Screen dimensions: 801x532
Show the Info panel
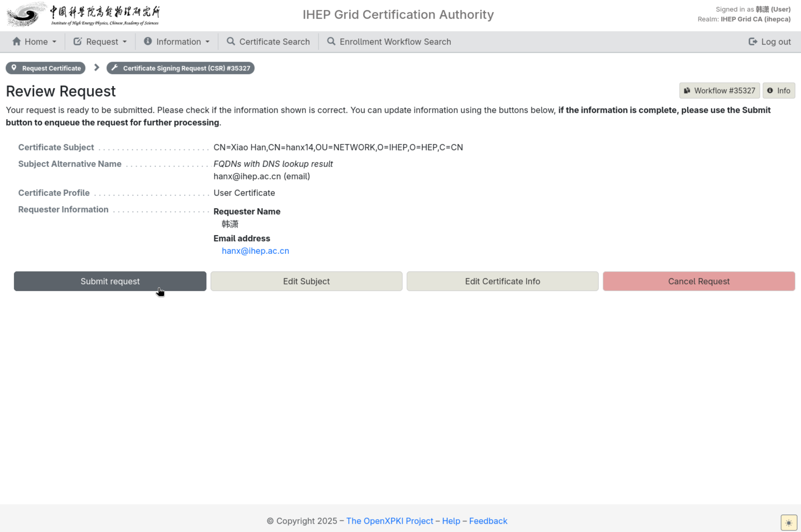pyautogui.click(x=779, y=91)
